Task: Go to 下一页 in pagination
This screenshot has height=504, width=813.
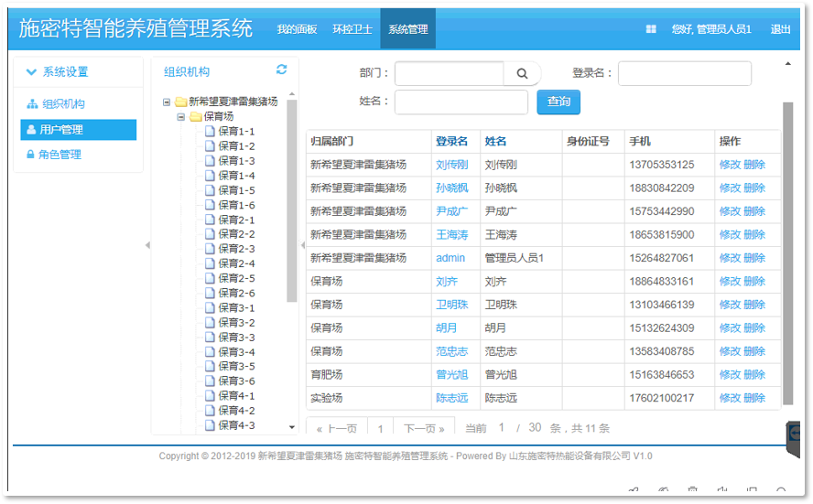Action: [x=424, y=428]
